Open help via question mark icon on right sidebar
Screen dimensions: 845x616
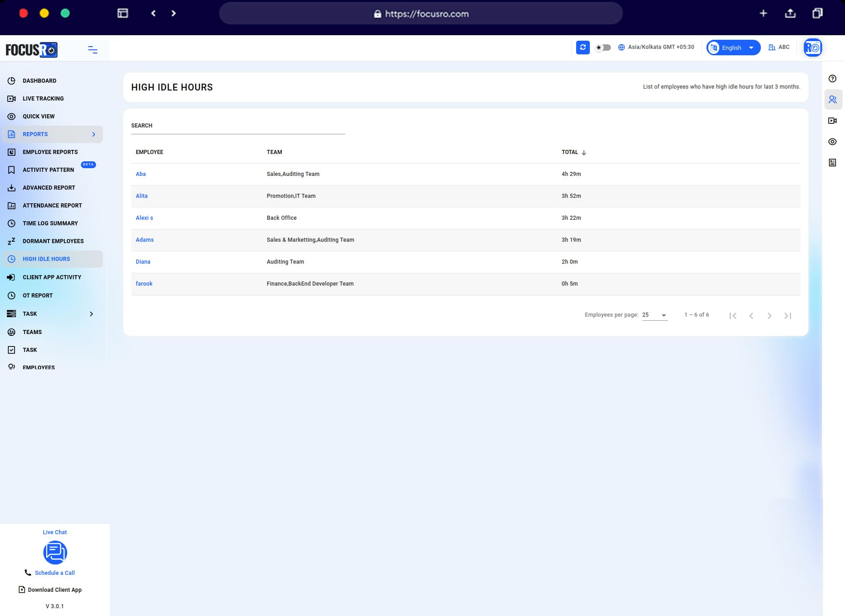[833, 78]
